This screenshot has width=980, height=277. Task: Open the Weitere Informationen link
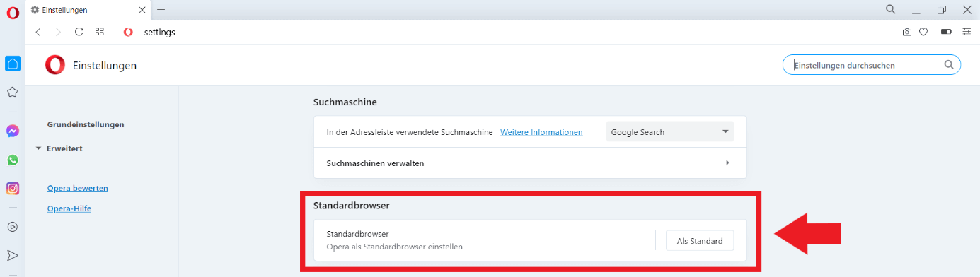(x=541, y=132)
